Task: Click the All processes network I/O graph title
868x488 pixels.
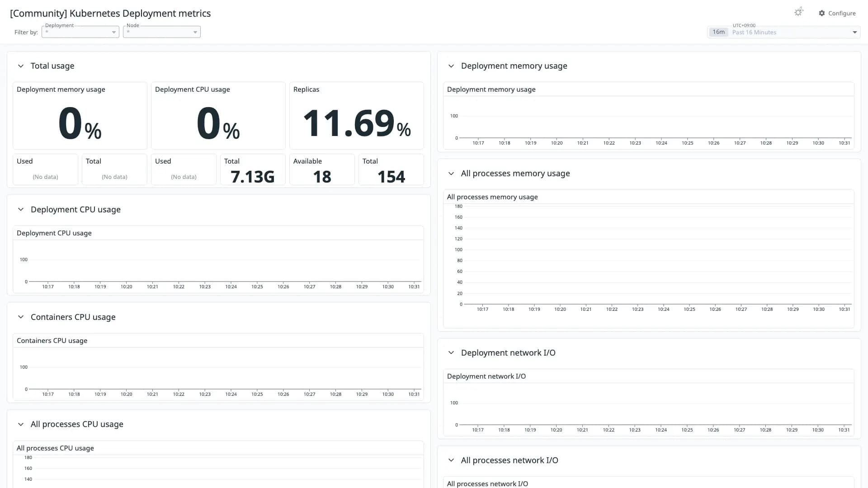Action: [487, 484]
